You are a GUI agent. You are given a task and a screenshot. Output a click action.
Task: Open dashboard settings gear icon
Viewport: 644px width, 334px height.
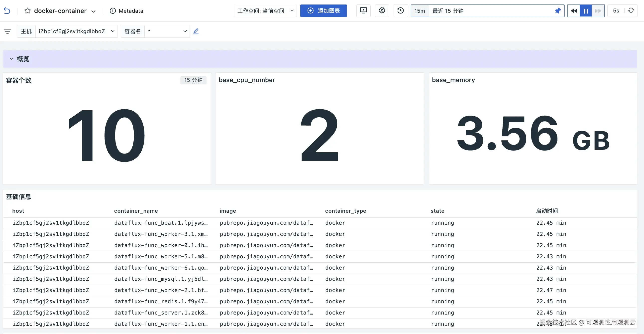point(382,10)
